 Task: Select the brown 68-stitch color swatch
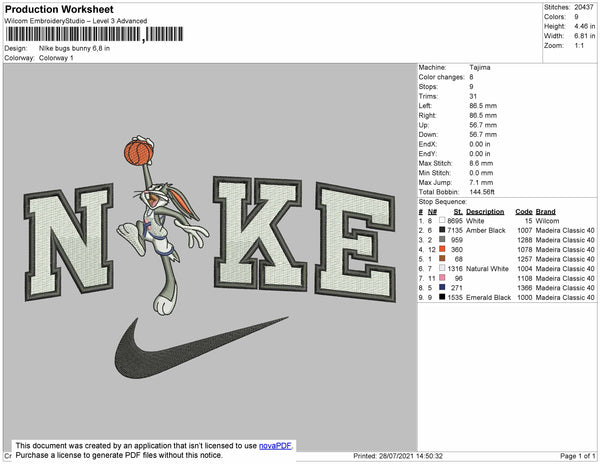tap(442, 259)
